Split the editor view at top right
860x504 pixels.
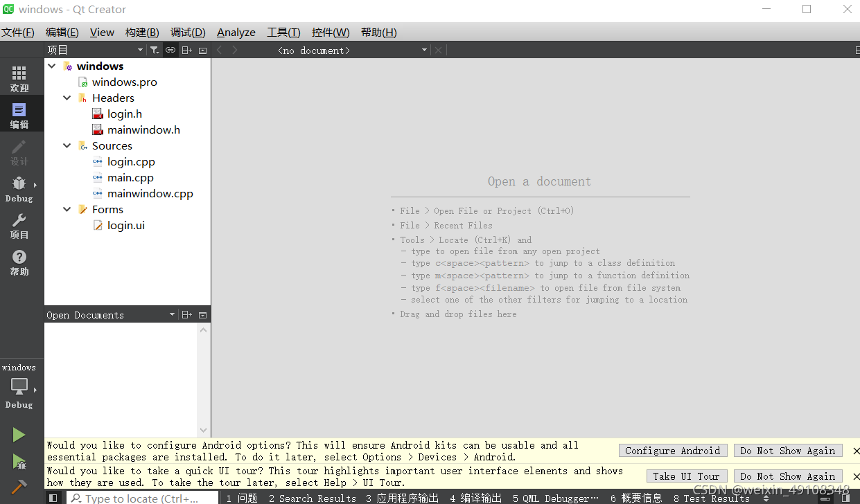tap(857, 50)
